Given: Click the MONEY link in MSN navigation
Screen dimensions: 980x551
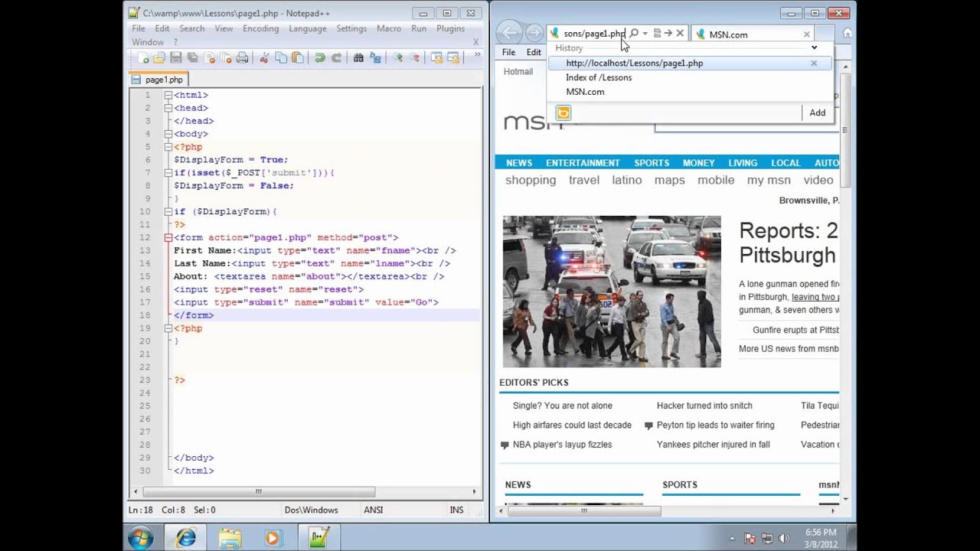Looking at the screenshot, I should click(698, 163).
